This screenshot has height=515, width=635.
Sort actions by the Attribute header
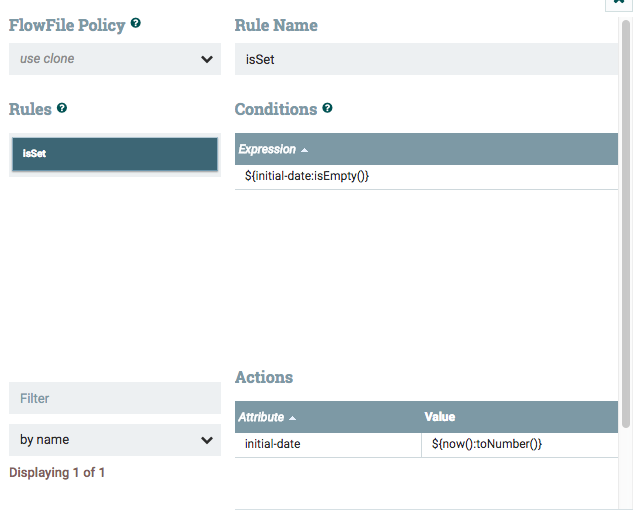point(262,417)
